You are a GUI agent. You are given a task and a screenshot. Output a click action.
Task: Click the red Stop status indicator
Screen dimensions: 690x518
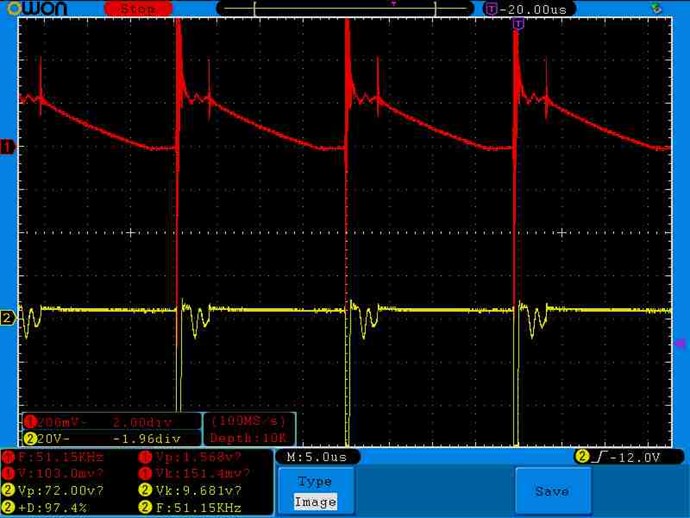click(138, 8)
